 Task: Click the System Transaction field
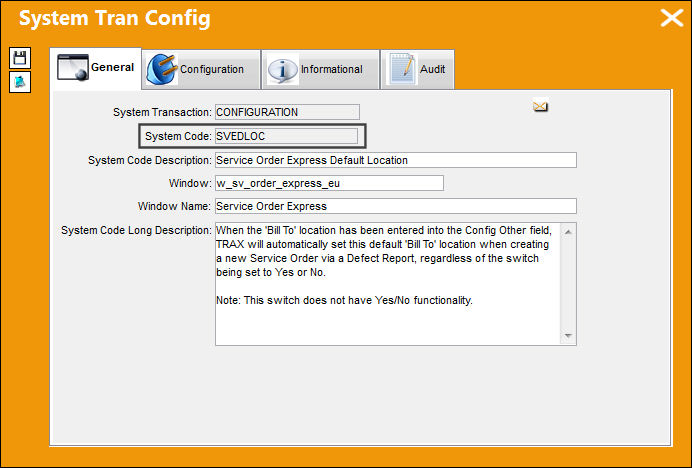(x=287, y=112)
